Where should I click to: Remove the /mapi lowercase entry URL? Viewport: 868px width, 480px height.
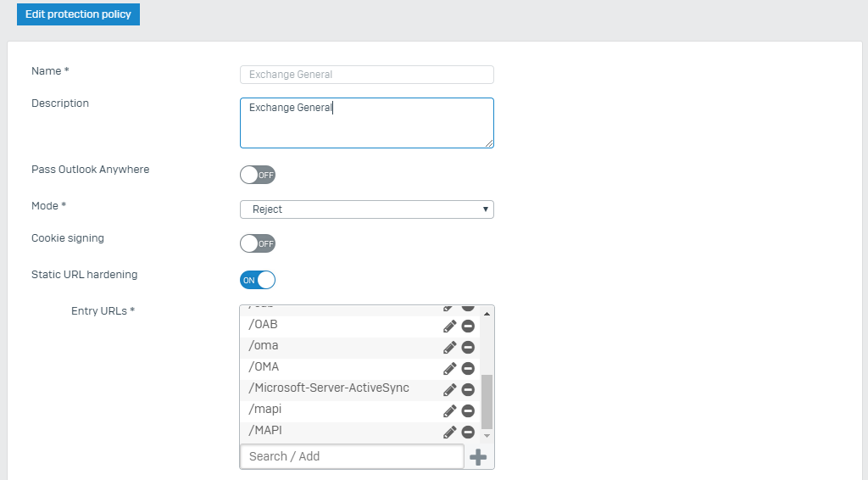[x=468, y=410]
